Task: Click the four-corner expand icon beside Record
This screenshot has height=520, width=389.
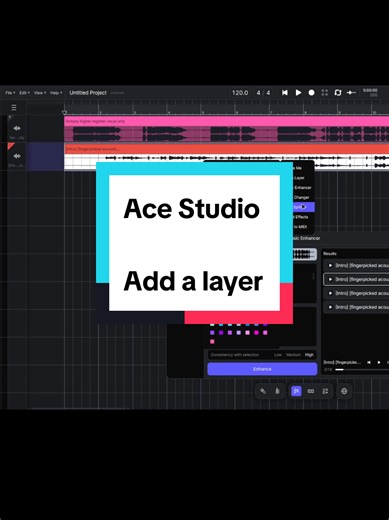Action: coord(324,93)
